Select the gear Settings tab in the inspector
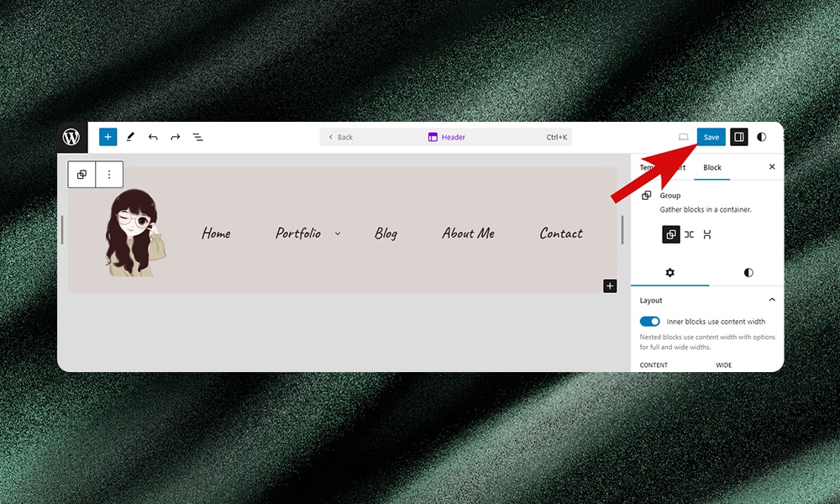 point(669,272)
